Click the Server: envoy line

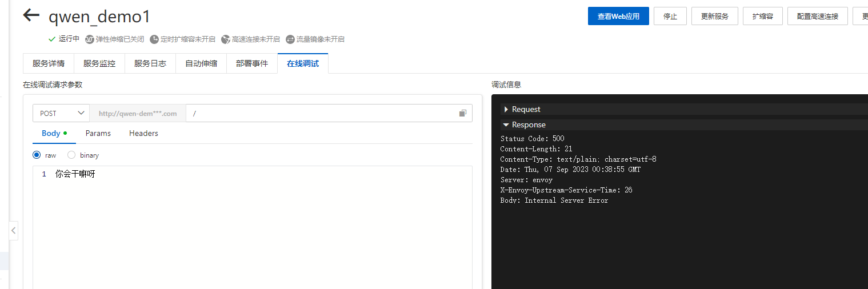pyautogui.click(x=526, y=180)
